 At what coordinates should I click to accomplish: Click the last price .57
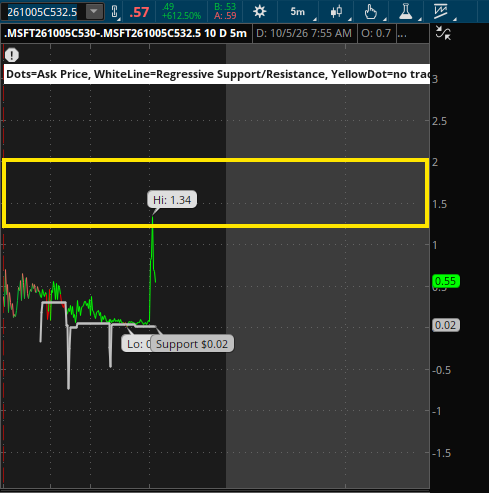[139, 12]
